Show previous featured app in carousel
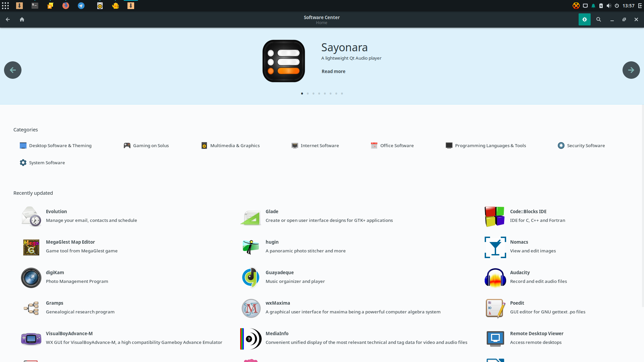The image size is (644, 362). point(13,70)
